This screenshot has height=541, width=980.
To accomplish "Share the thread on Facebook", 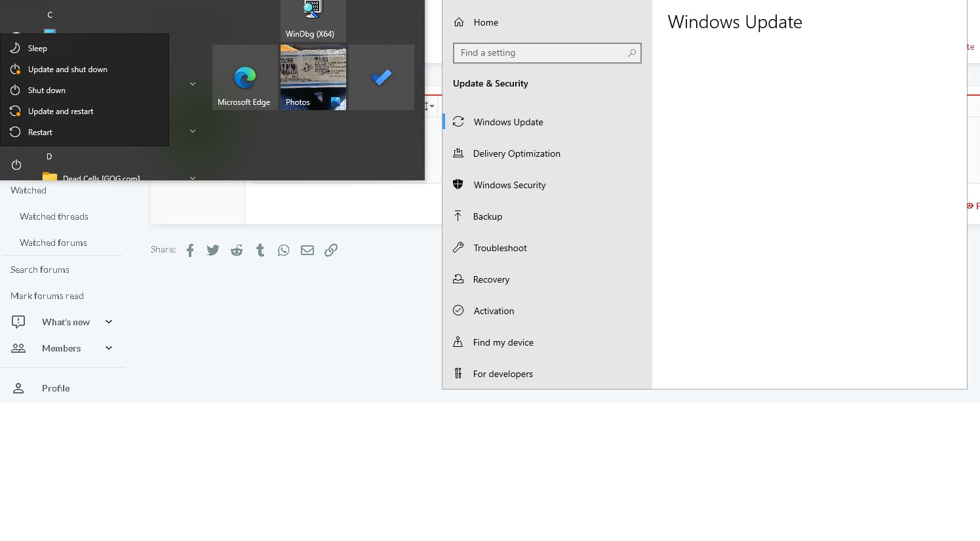I will 190,250.
